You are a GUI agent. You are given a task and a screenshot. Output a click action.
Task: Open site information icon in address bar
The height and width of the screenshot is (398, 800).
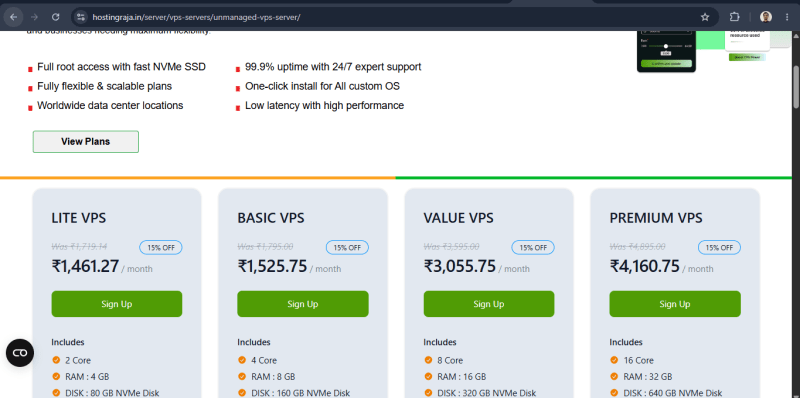pos(81,17)
